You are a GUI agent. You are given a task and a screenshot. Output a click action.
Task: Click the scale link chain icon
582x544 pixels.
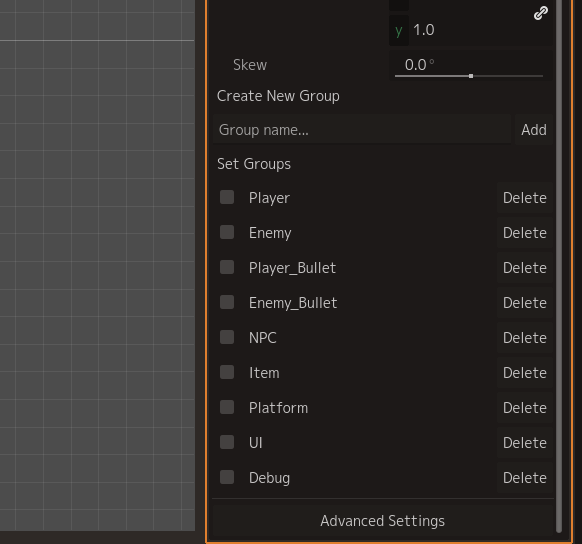[540, 13]
